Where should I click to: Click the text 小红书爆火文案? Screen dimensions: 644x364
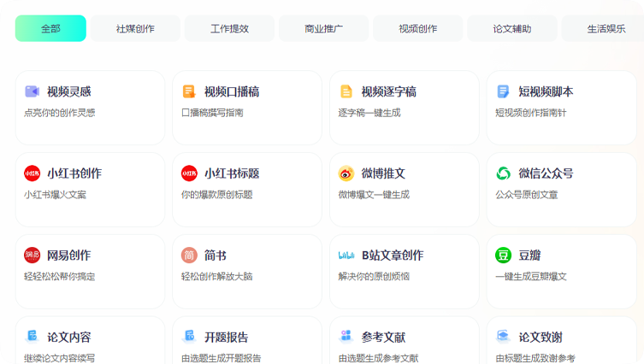tap(55, 195)
